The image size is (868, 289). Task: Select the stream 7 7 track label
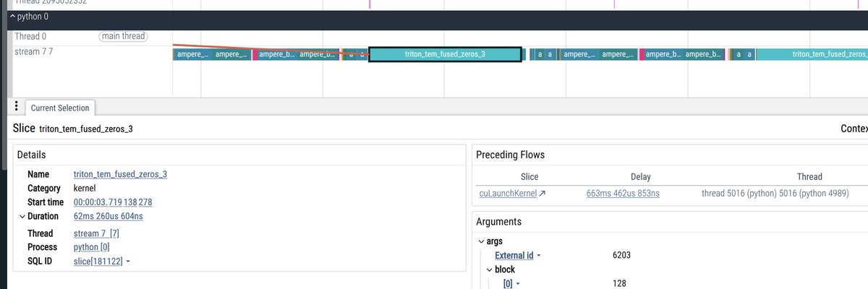click(x=33, y=52)
